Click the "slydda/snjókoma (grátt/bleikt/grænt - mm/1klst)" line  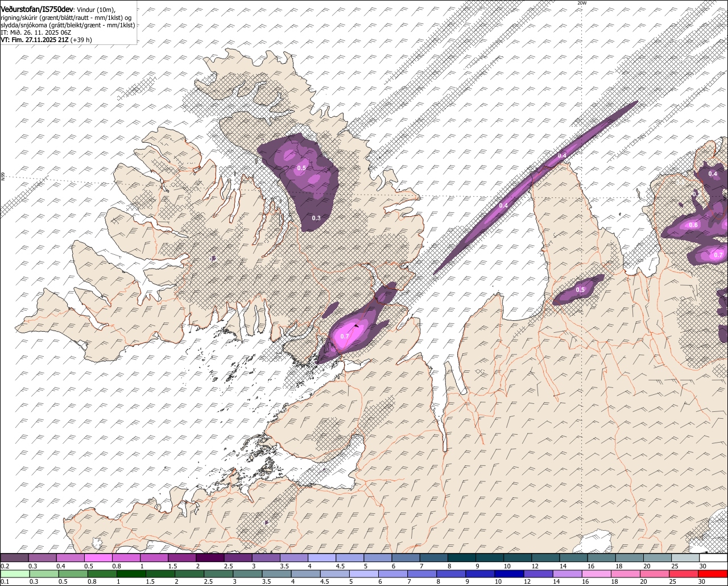pyautogui.click(x=68, y=25)
